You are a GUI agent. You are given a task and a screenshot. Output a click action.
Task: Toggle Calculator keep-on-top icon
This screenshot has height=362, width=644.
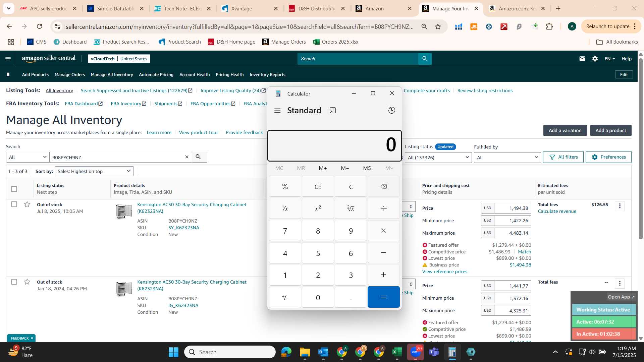(x=333, y=110)
